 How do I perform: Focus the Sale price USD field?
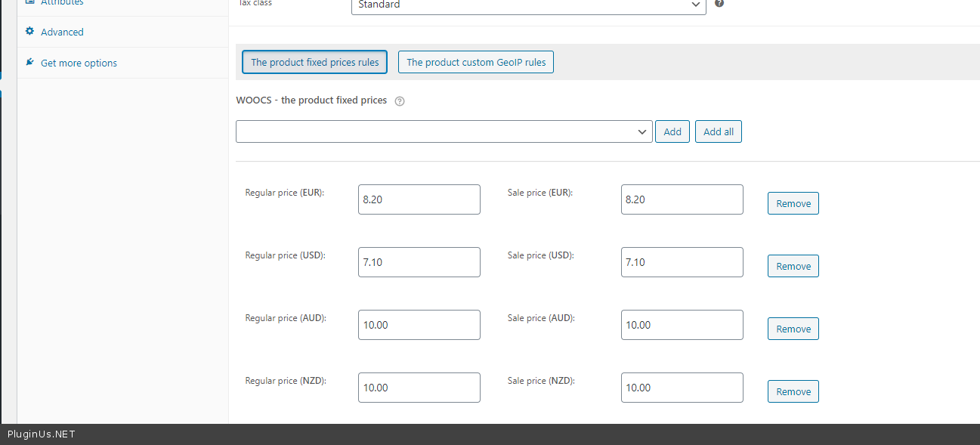click(682, 262)
